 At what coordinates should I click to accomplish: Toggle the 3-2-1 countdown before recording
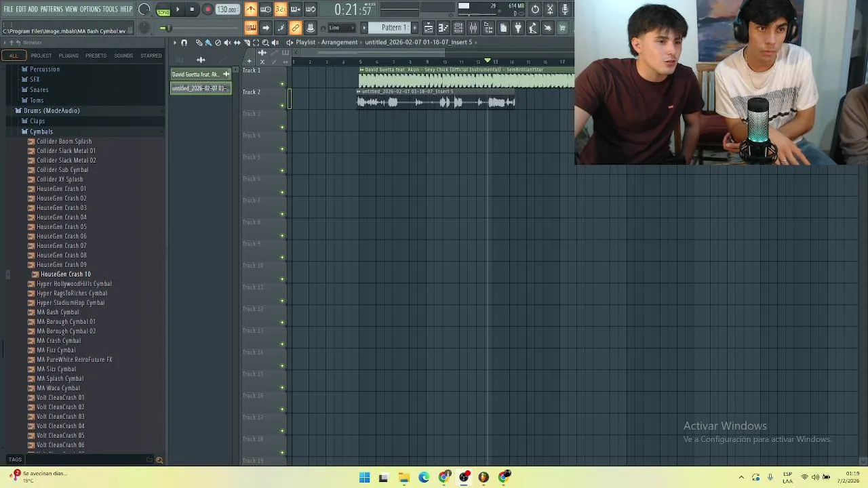(281, 9)
